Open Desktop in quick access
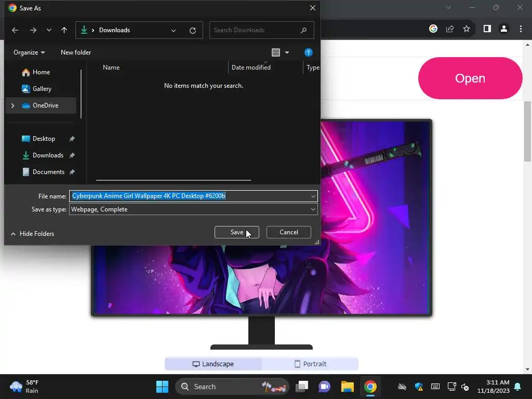Viewport: 532px width, 399px height. point(44,138)
